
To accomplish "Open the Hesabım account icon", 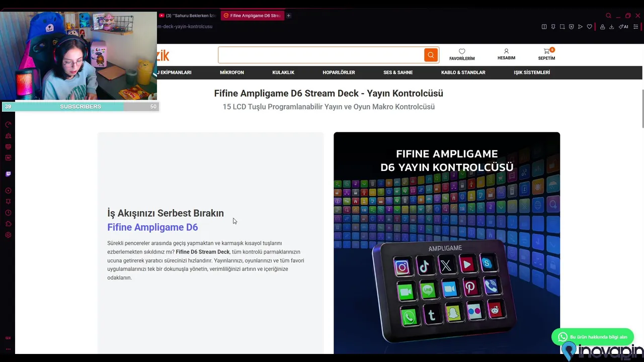I will [x=506, y=51].
